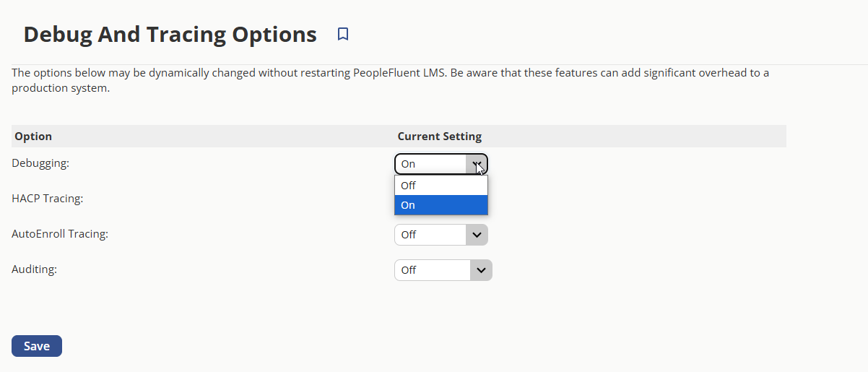Open the Auditing setting combo box
Image resolution: width=868 pixels, height=372 pixels.
pyautogui.click(x=443, y=270)
